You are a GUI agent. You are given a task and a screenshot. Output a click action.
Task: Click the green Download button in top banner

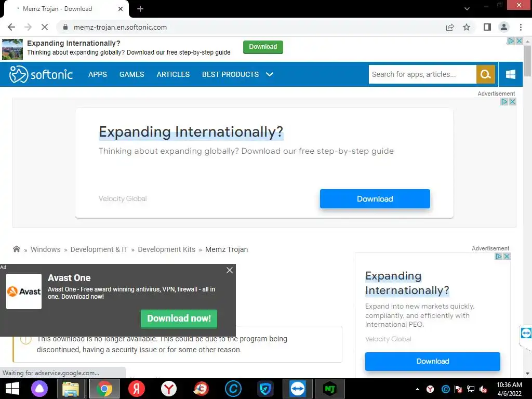pyautogui.click(x=263, y=47)
